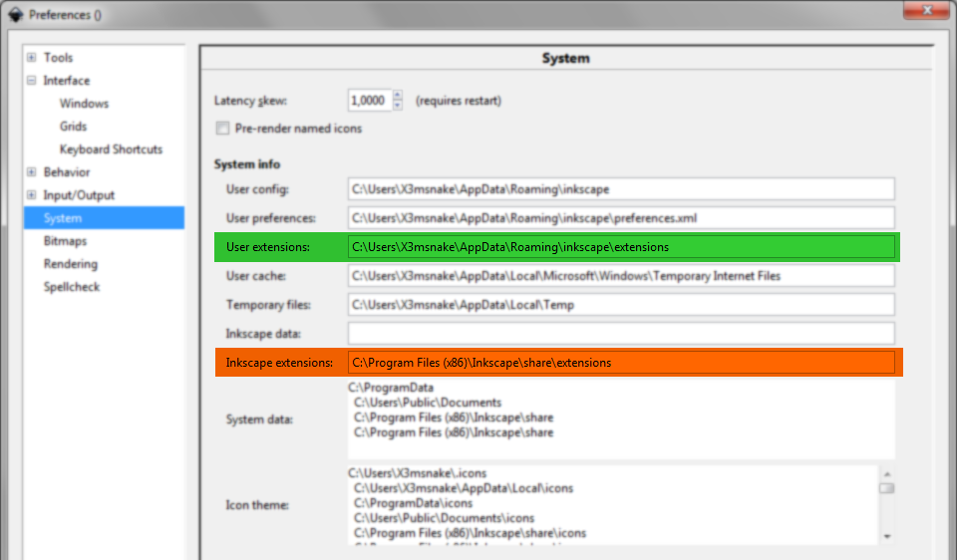Open the Windows preferences page
957x560 pixels.
pos(84,104)
